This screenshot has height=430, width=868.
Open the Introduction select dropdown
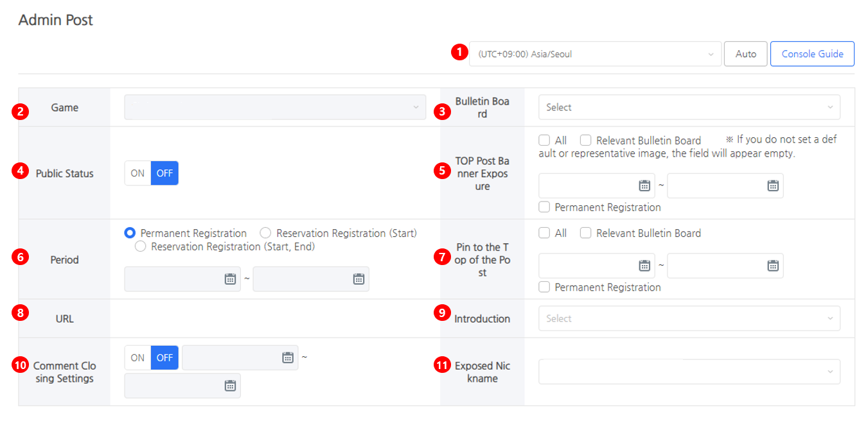[x=689, y=318]
